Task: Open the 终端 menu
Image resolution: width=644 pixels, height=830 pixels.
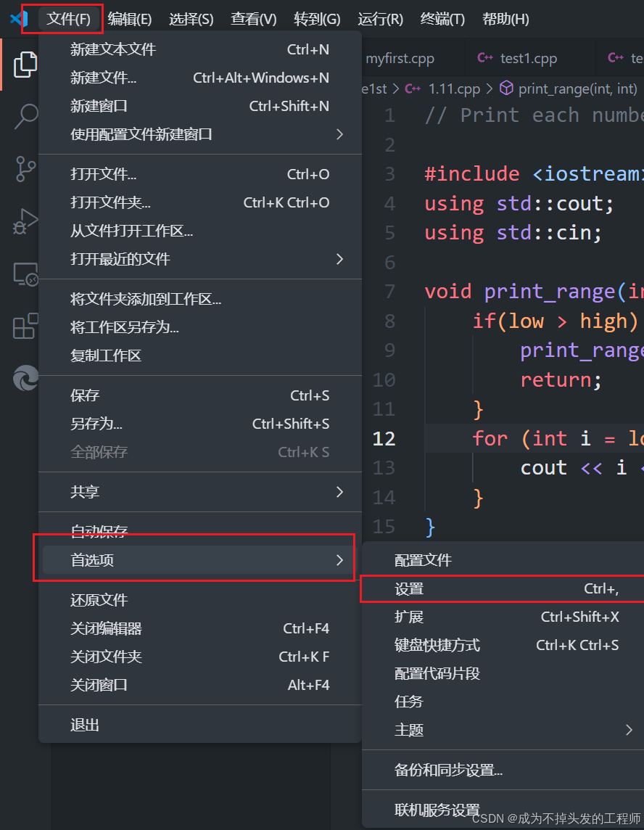Action: pyautogui.click(x=442, y=19)
